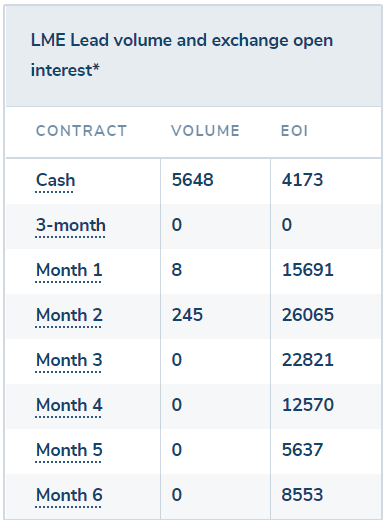Click the Month 2 volume value 245
The height and width of the screenshot is (520, 387).
click(187, 315)
